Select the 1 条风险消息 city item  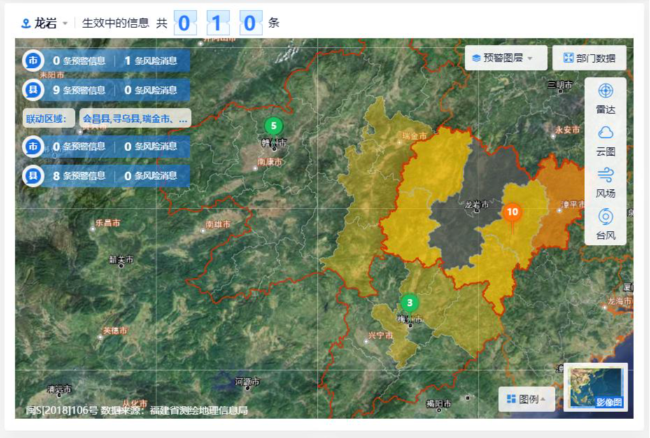point(150,61)
